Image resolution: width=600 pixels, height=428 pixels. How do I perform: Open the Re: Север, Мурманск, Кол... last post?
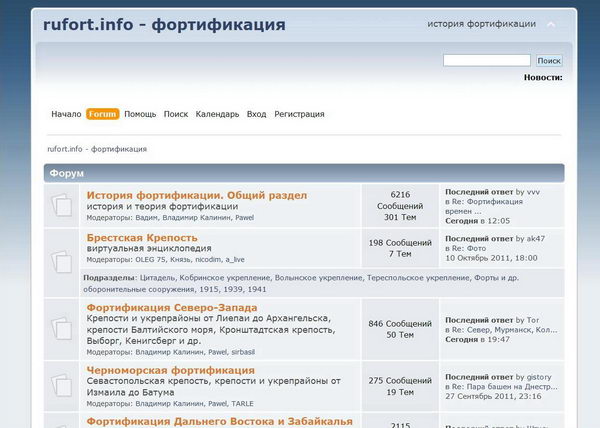tap(505, 330)
